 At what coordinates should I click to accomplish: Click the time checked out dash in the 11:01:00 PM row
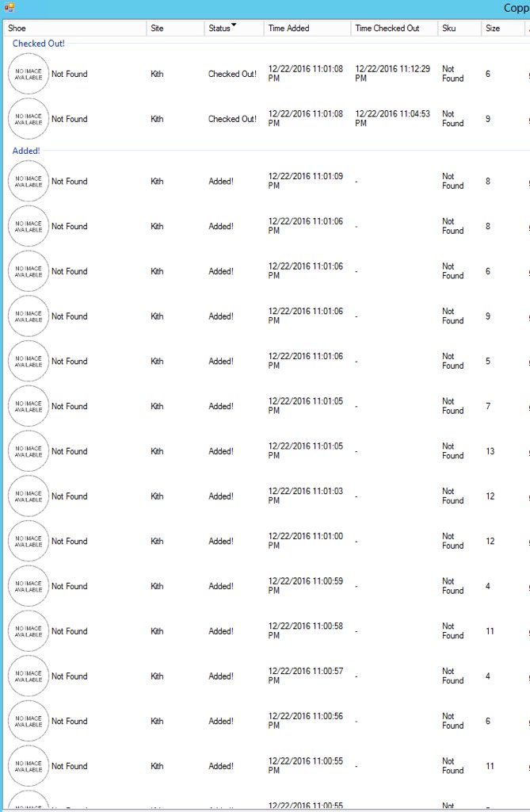[357, 542]
